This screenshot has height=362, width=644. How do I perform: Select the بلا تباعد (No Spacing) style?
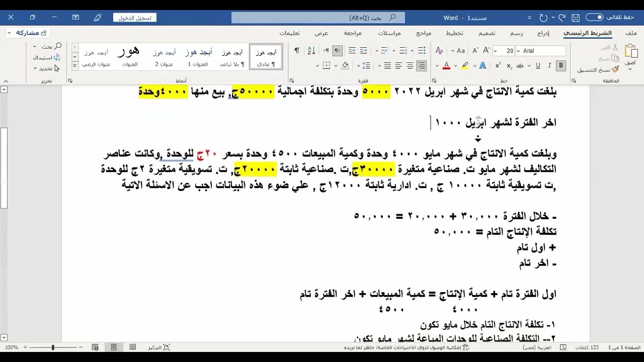click(232, 57)
